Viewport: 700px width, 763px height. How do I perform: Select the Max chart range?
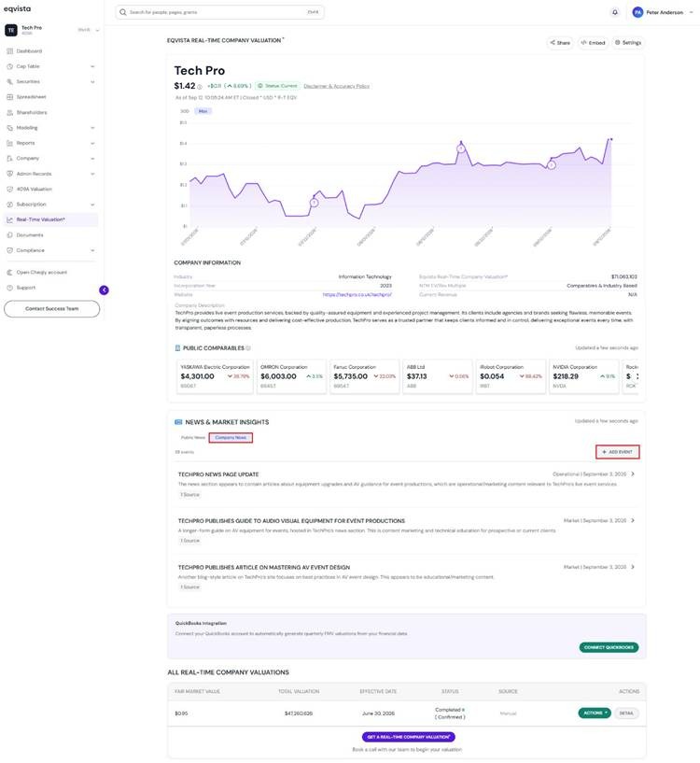point(203,111)
